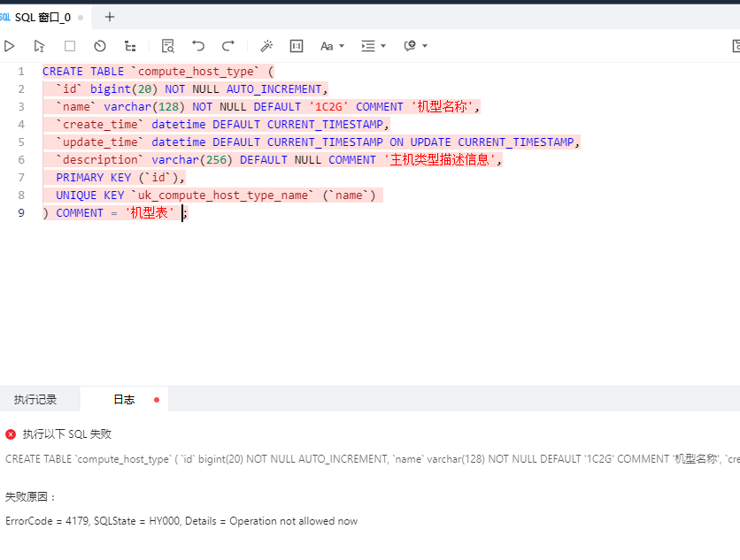Click `description` column name
740x560 pixels.
[x=100, y=160]
